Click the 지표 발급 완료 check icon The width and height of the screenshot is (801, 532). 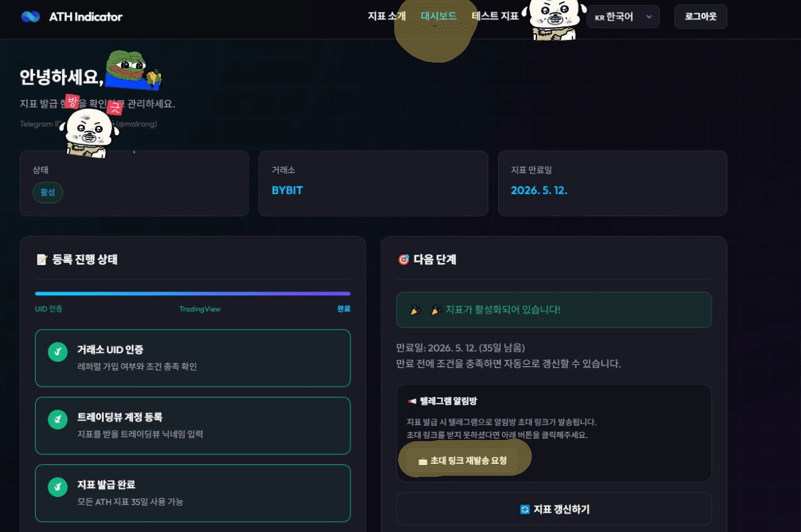pyautogui.click(x=58, y=487)
